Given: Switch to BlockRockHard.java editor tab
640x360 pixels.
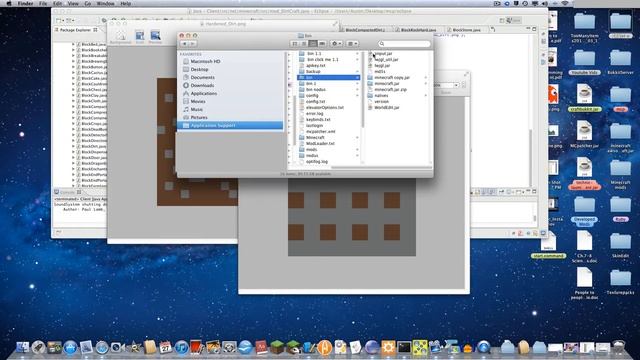Looking at the screenshot, I should point(418,30).
